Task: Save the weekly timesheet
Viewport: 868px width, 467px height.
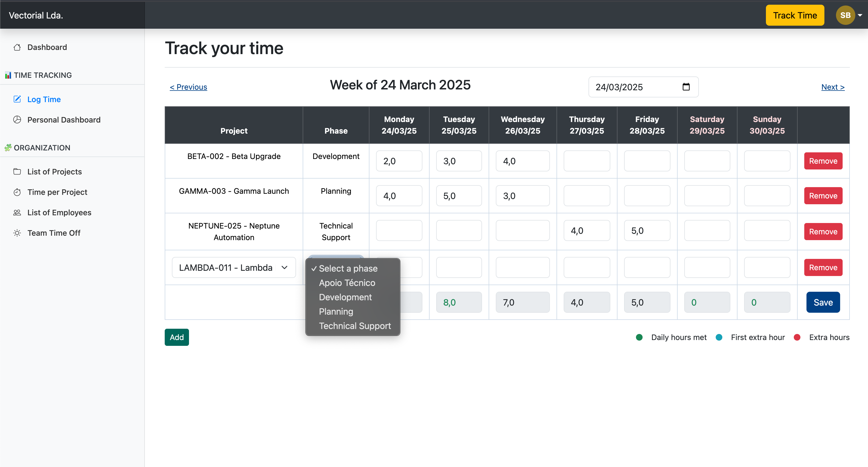Action: tap(823, 302)
